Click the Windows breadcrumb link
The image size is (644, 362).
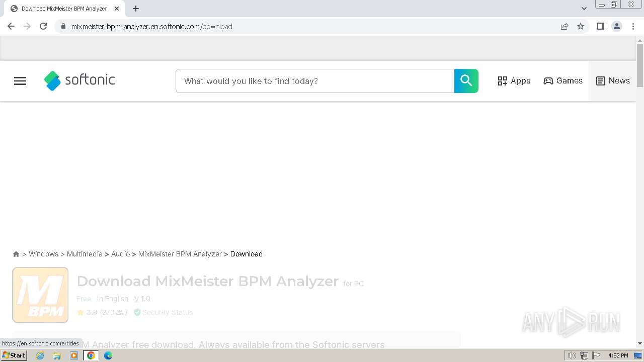click(x=43, y=254)
